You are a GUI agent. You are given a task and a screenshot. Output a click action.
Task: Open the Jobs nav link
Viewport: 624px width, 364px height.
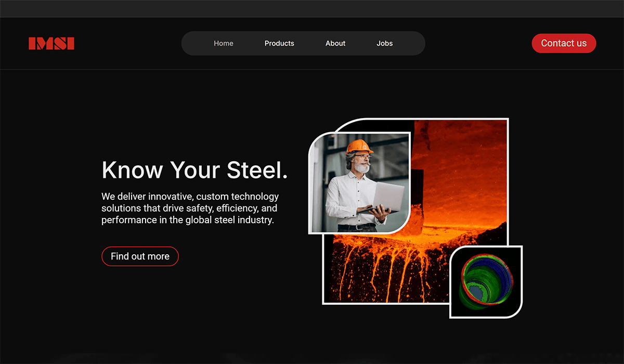coord(385,43)
